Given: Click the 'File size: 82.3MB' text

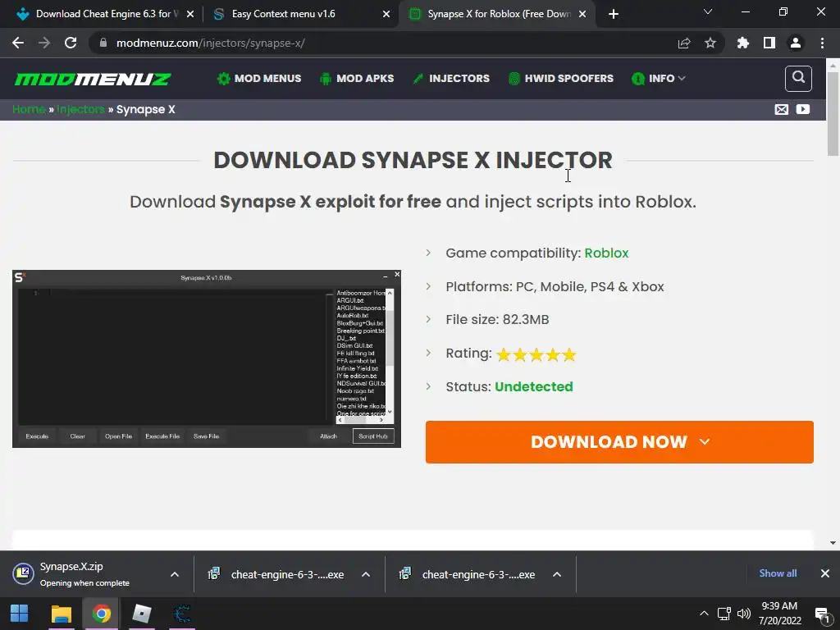Looking at the screenshot, I should (497, 320).
